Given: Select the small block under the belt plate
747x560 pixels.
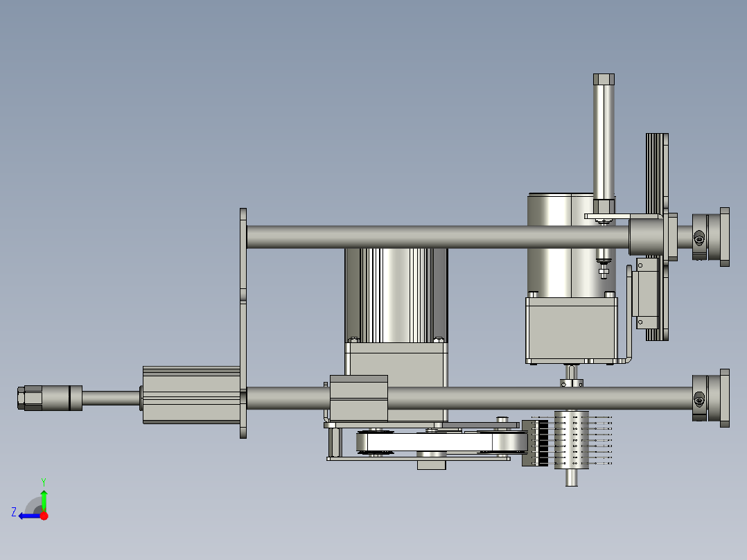Looking at the screenshot, I should (x=432, y=464).
